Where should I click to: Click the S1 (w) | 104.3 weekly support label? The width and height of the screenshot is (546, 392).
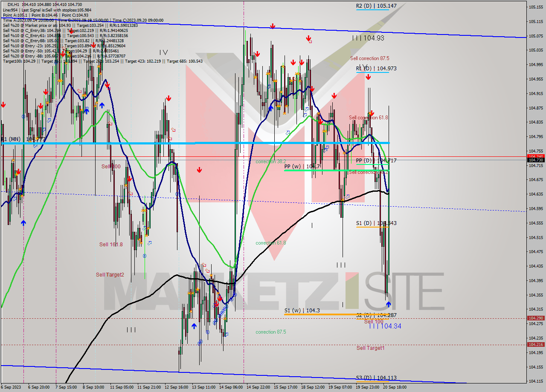point(302,311)
